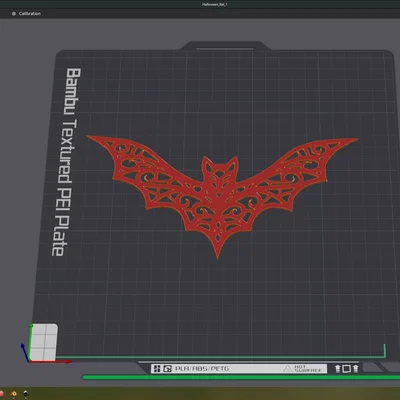Click the QR-style icon on plate label

pos(157,369)
